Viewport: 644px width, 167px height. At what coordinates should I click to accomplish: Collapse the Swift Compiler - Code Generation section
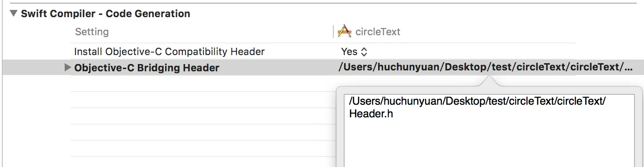coord(14,14)
